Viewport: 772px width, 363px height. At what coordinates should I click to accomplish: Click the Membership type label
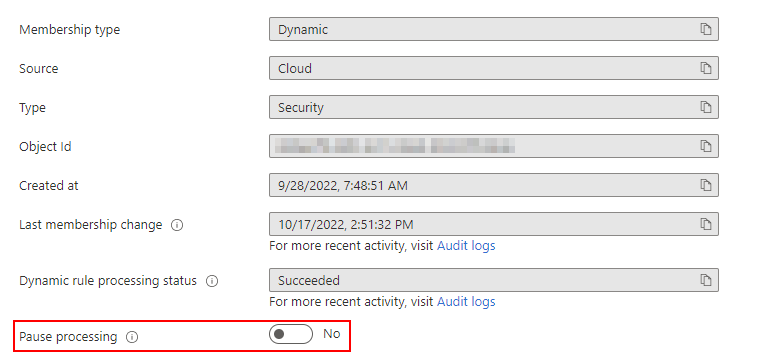69,30
